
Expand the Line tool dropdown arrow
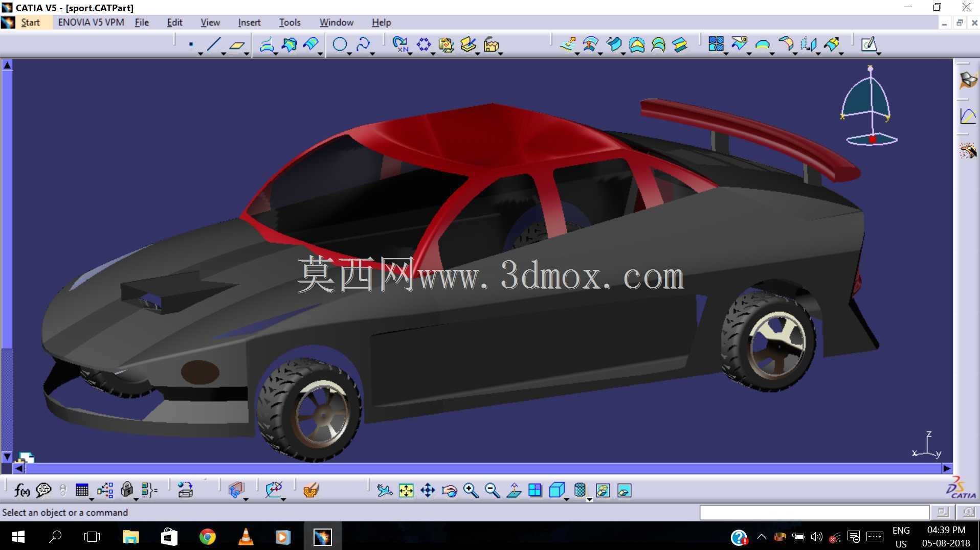click(224, 54)
